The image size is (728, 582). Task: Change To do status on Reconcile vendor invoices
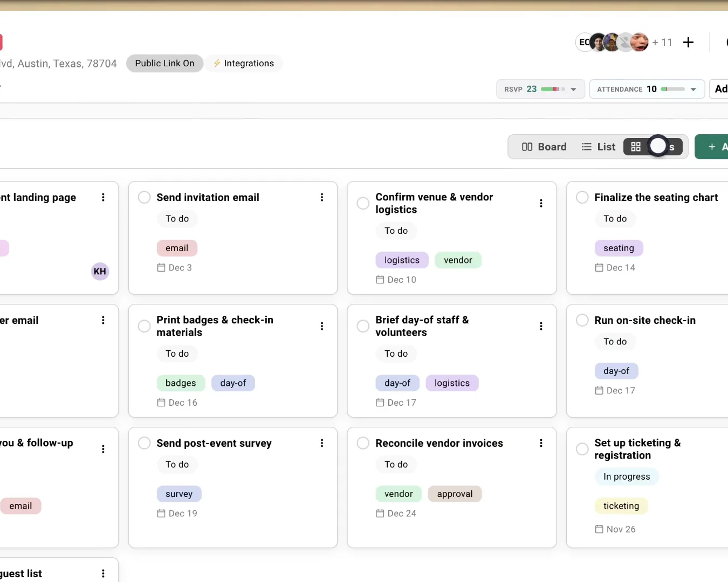point(396,465)
